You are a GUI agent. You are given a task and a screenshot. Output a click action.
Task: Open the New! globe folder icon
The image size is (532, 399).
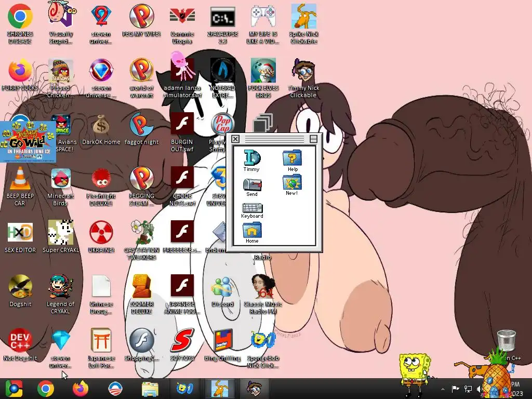(292, 185)
